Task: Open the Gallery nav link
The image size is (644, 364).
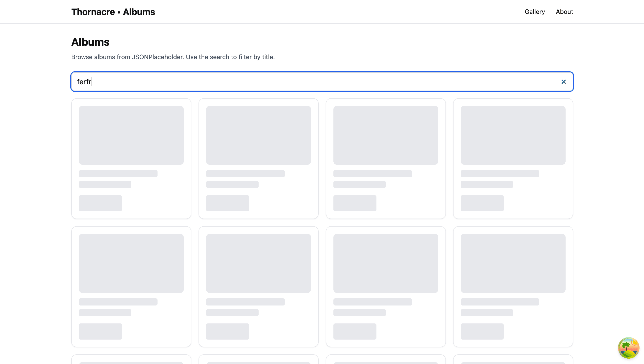Action: point(534,12)
